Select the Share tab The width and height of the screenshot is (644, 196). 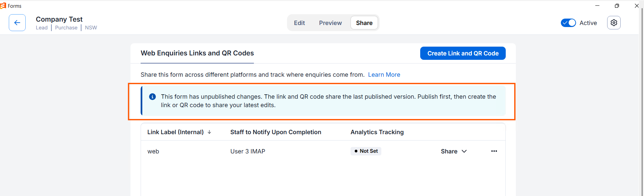tap(364, 23)
